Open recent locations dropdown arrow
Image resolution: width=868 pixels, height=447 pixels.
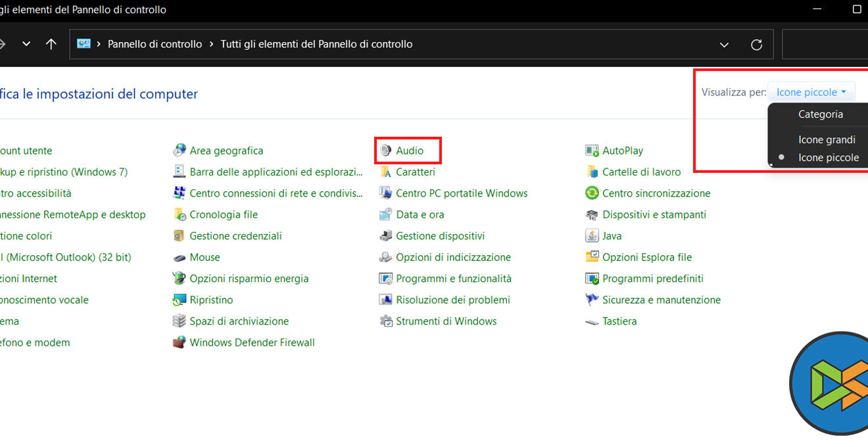(26, 44)
